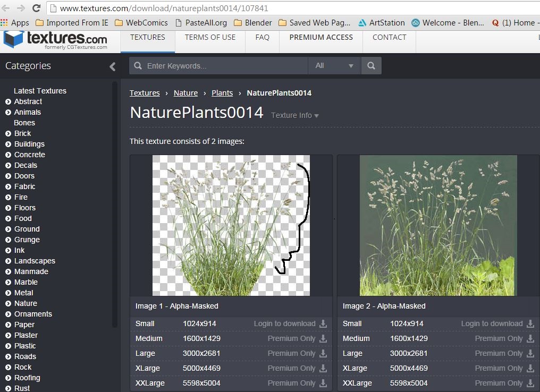The width and height of the screenshot is (540, 392).
Task: Open the All search filter dropdown
Action: 334,66
